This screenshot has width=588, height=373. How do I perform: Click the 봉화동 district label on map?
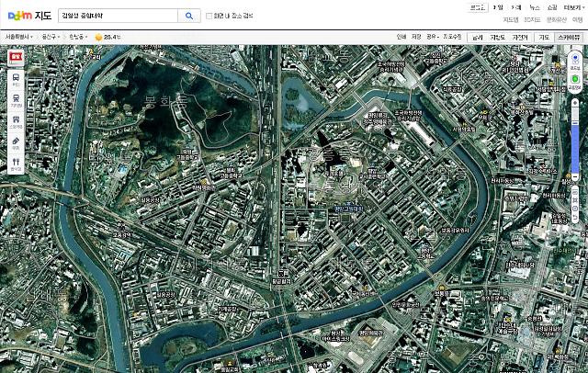(164, 101)
